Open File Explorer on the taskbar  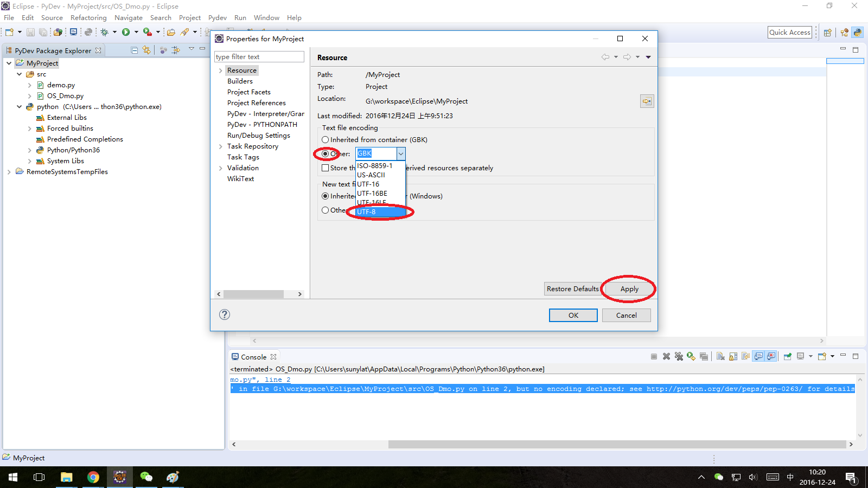coord(67,477)
